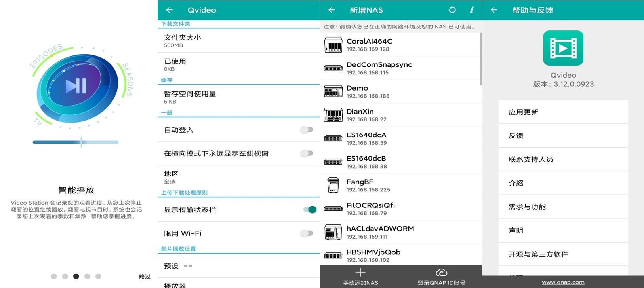Tap the 版本: 3.12.0.0923 version text
This screenshot has height=288, width=644.
click(x=563, y=84)
